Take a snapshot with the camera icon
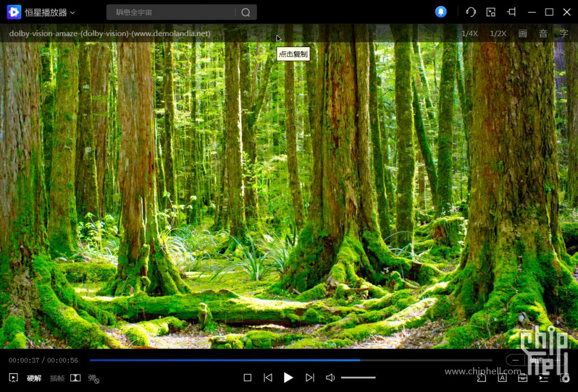578x392 pixels. [564, 378]
